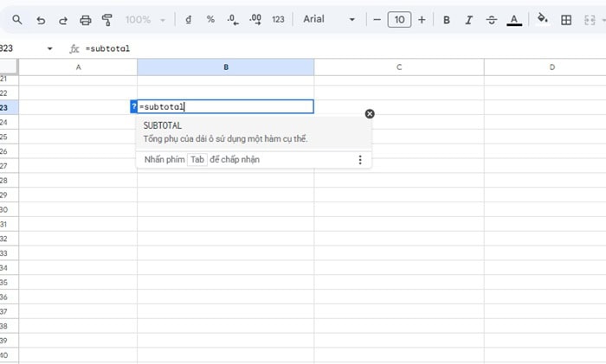606x364 pixels.
Task: Open more number formats (123) menu
Action: pyautogui.click(x=278, y=20)
